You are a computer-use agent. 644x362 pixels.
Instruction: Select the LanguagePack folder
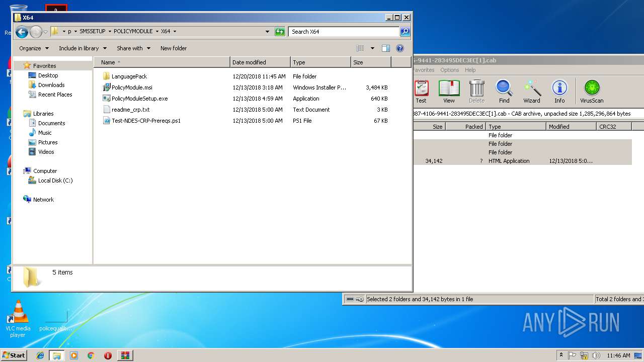point(129,76)
